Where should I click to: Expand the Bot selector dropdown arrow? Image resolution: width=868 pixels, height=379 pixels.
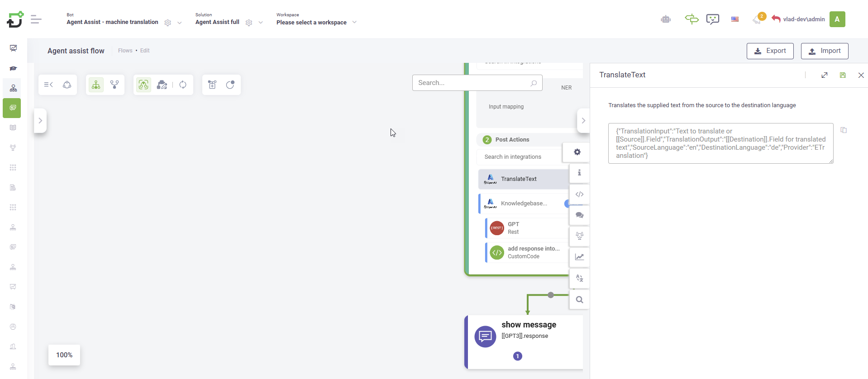click(x=180, y=23)
